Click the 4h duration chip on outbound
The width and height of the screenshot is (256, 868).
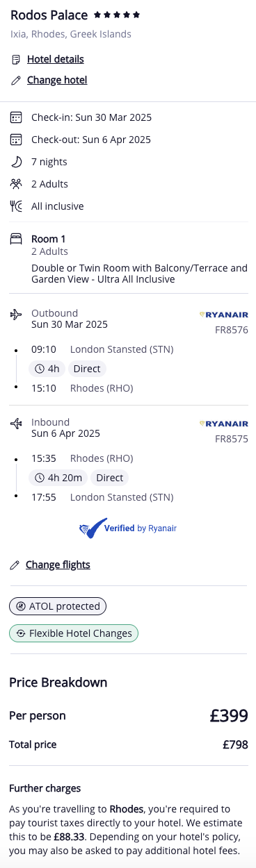point(46,369)
